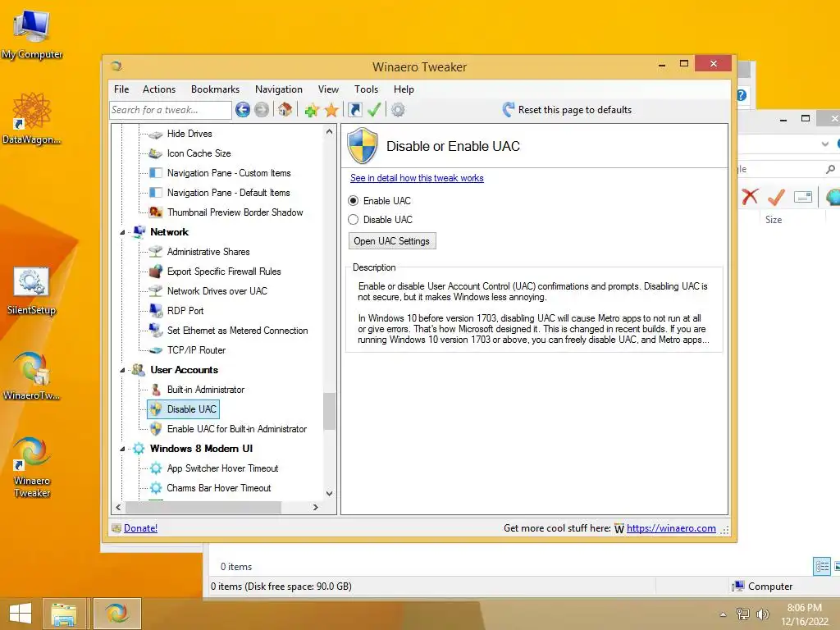Open My Computer desktop icon
Image resolution: width=840 pixels, height=630 pixels.
pyautogui.click(x=32, y=32)
